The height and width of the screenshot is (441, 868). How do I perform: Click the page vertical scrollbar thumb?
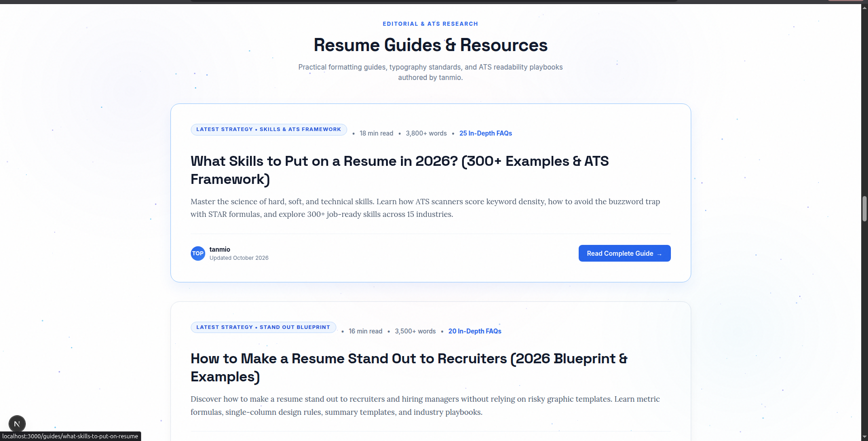864,209
